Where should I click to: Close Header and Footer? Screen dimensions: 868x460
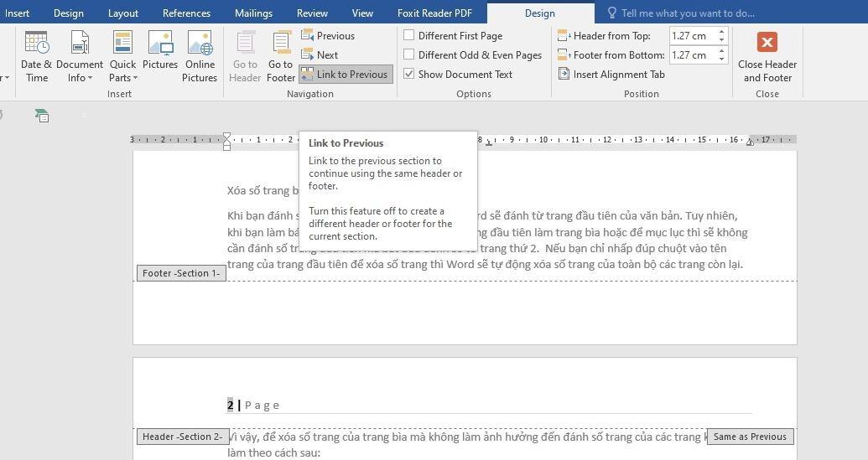coord(767,56)
